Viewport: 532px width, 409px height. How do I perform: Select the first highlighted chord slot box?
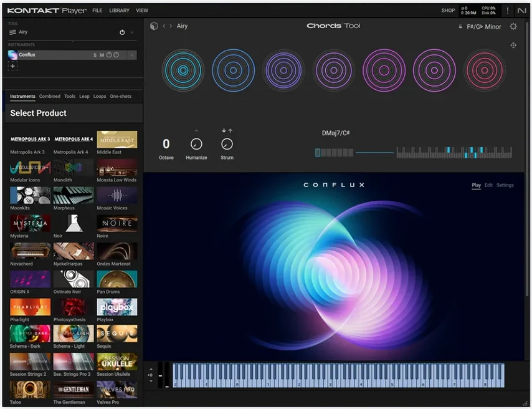(318, 153)
